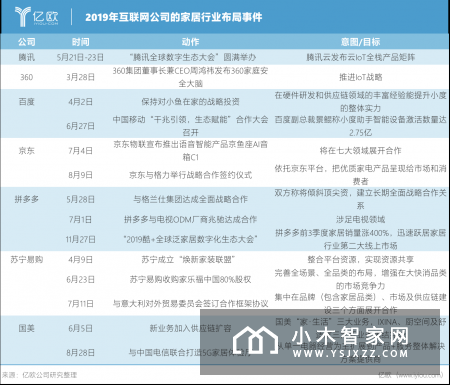Click 拼多多与电视ODM厂商兆驰达成合作 cell
Viewport: 450px width, 385px height.
pyautogui.click(x=190, y=219)
